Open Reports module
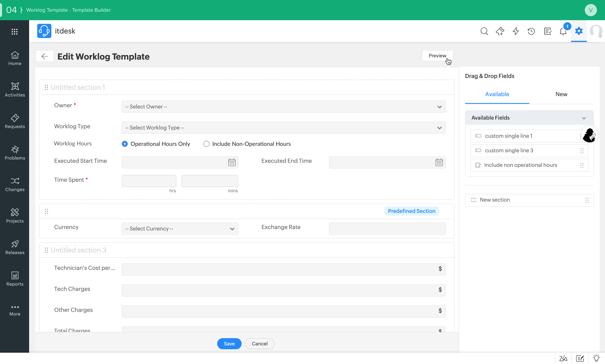This screenshot has width=605, height=364. tap(15, 279)
